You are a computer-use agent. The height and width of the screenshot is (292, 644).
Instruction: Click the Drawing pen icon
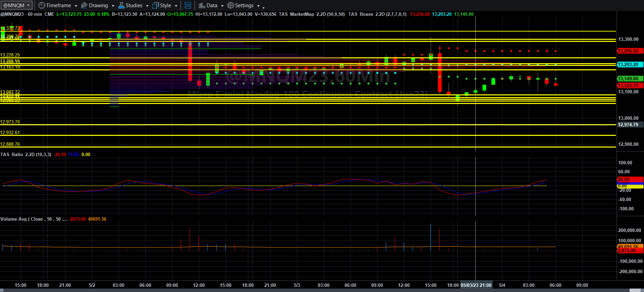pyautogui.click(x=84, y=5)
